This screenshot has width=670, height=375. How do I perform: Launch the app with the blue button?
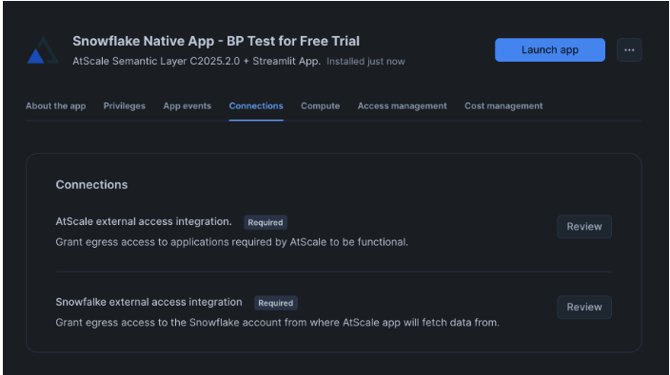tap(550, 50)
